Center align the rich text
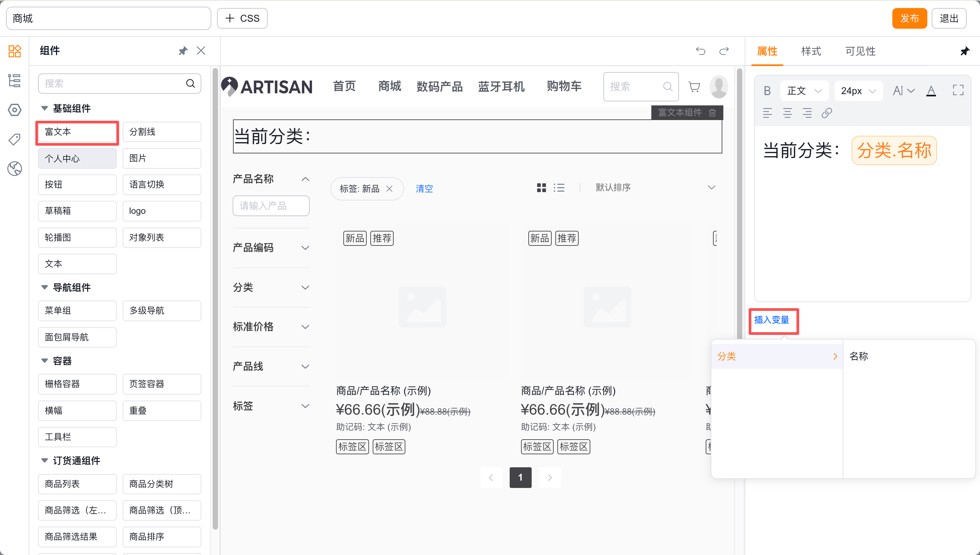 click(787, 113)
